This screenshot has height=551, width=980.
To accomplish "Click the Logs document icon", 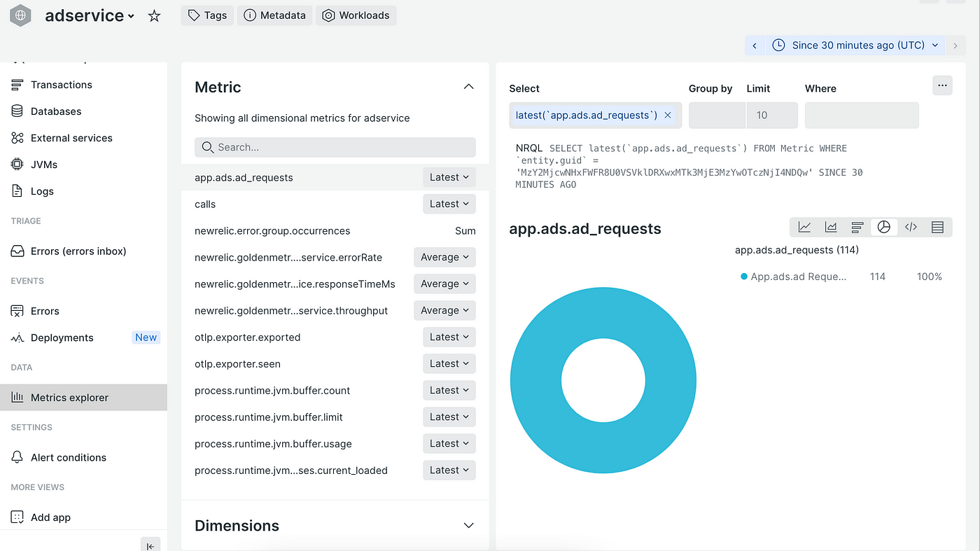I will [x=17, y=191].
